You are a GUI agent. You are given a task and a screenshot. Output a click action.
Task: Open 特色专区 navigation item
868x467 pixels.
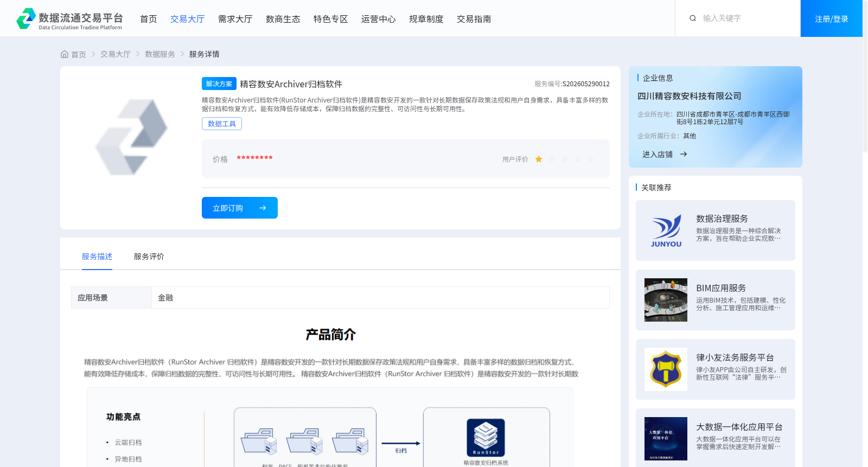pos(331,19)
